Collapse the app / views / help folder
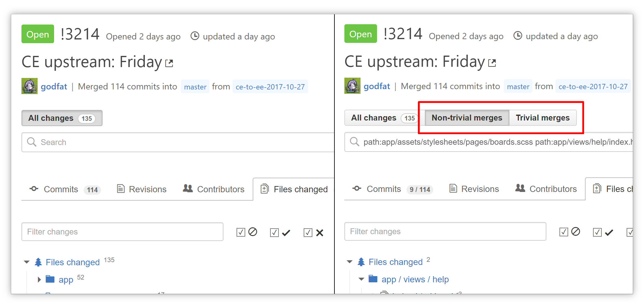This screenshot has width=644, height=305. click(361, 279)
